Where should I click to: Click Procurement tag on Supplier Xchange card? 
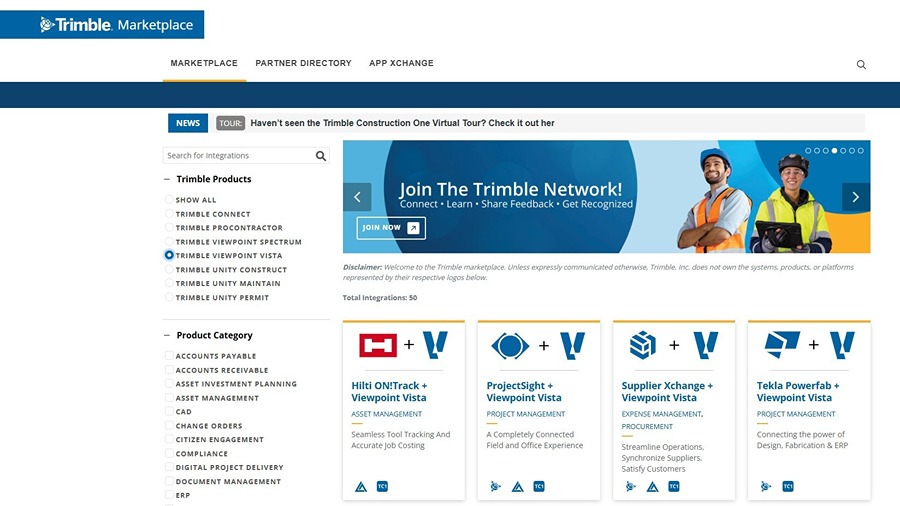pyautogui.click(x=647, y=426)
